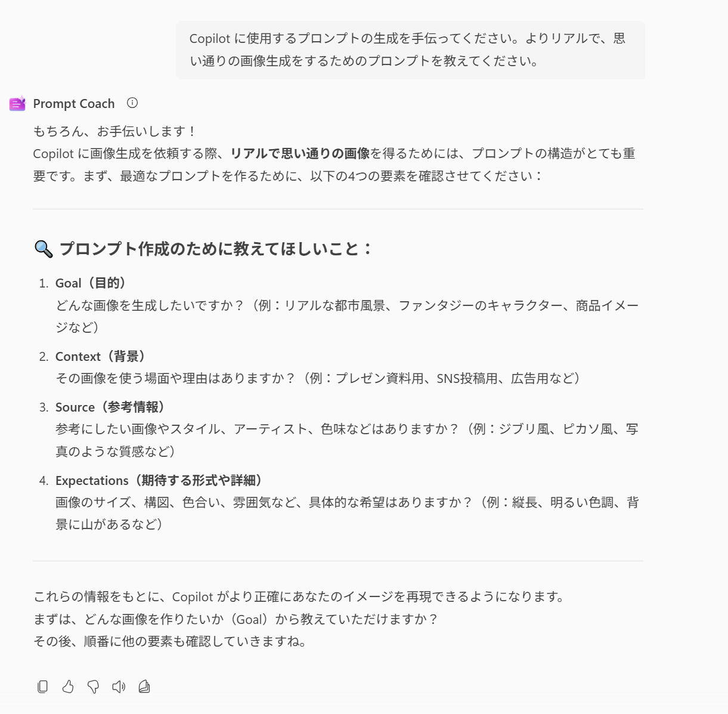Screen dimensions: 728x714
Task: Click the Prompt Coach agent name
Action: click(74, 104)
